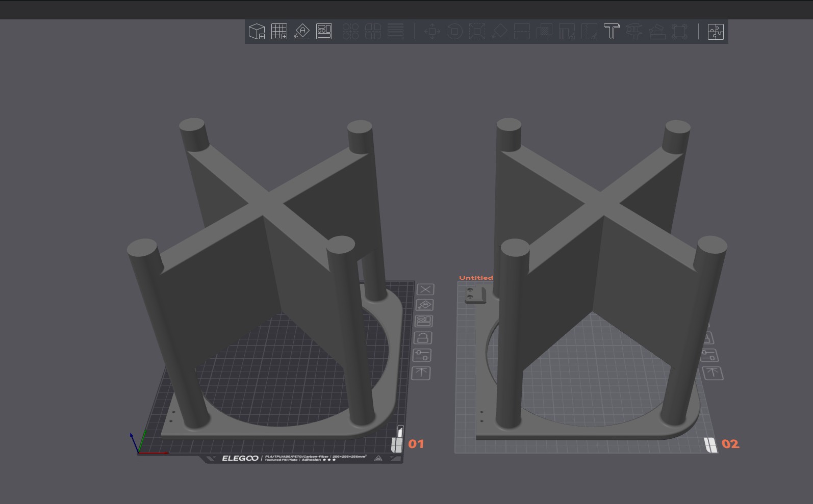Add a new plate with grid icon
Screen dimensions: 813x504
[x=279, y=32]
